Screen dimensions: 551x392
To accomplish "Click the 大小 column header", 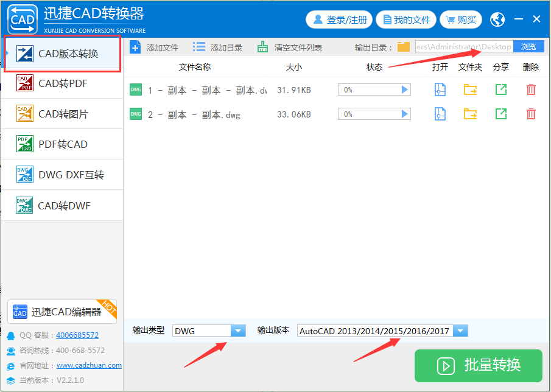I will pyautogui.click(x=294, y=67).
